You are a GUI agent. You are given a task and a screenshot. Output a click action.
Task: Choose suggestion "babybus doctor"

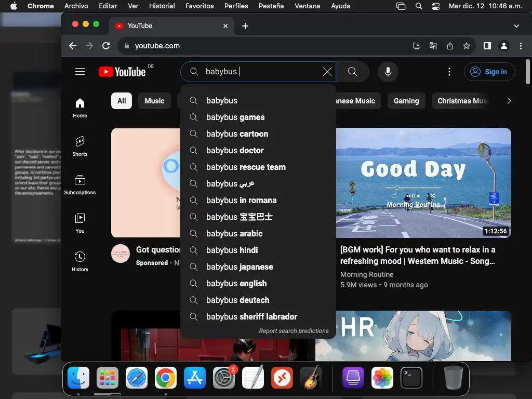coord(258,151)
